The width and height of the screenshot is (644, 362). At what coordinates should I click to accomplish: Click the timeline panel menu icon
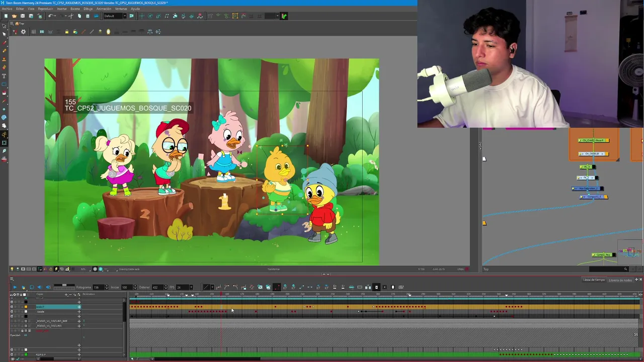click(x=12, y=279)
